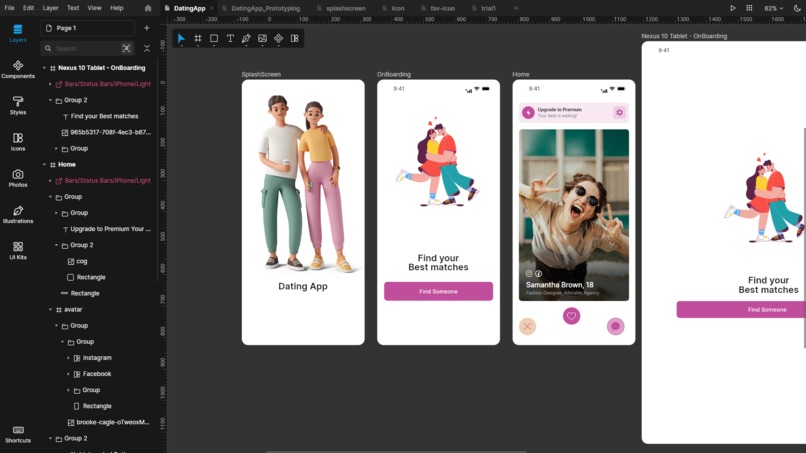Click Samantha Brown photo card in Home frame
Viewport: 806px width, 453px height.
574,215
